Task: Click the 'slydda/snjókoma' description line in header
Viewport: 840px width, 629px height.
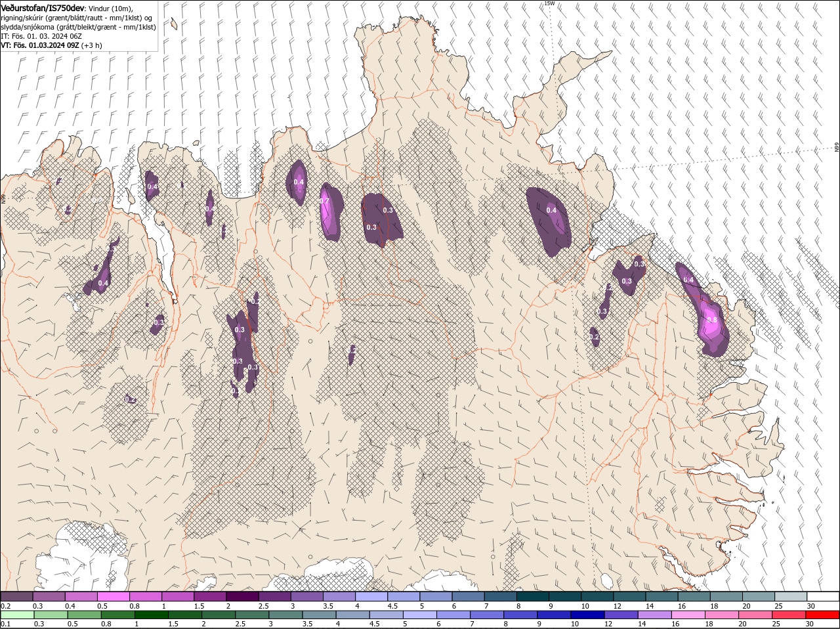Action: 78,27
